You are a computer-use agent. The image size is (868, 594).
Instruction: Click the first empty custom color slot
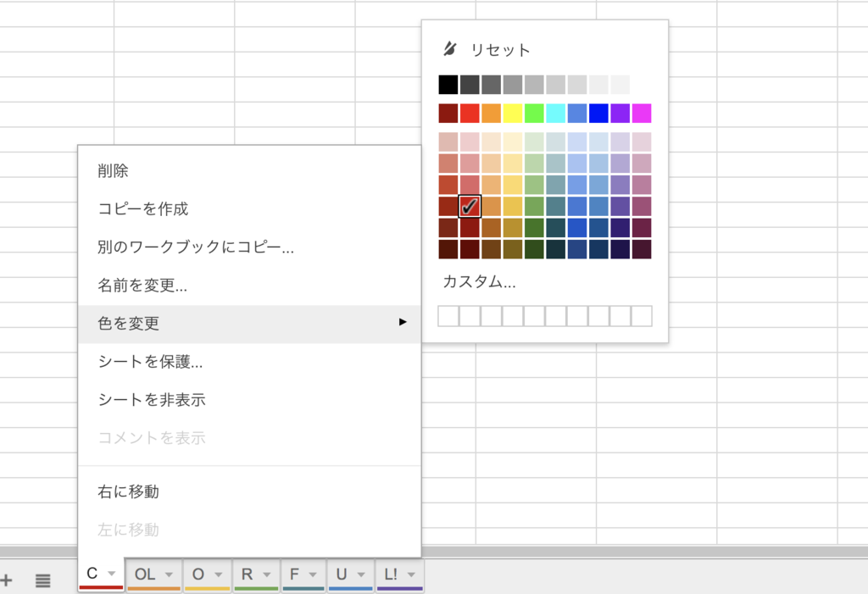tap(448, 316)
